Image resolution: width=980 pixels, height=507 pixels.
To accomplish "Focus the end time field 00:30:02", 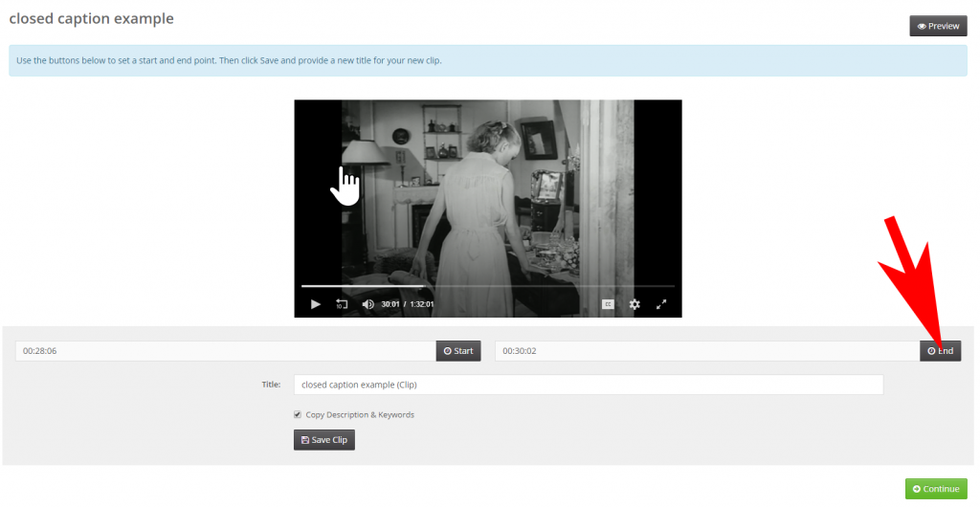I will 707,351.
